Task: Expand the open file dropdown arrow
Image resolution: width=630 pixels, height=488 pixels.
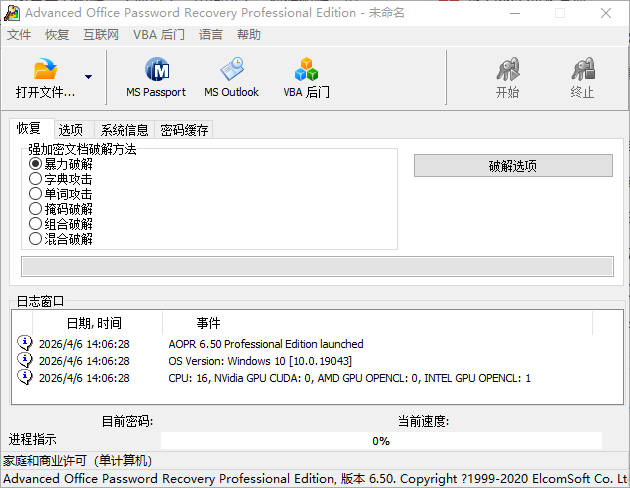Action: (88, 76)
